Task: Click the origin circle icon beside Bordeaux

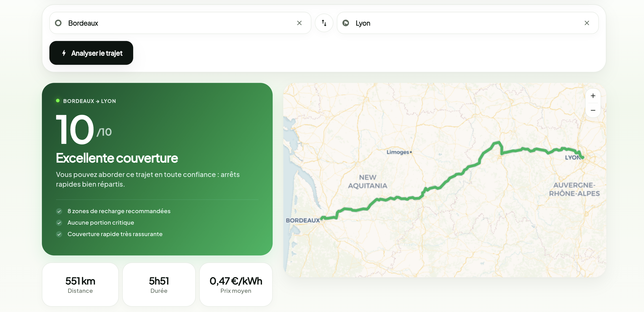Action: [x=58, y=23]
